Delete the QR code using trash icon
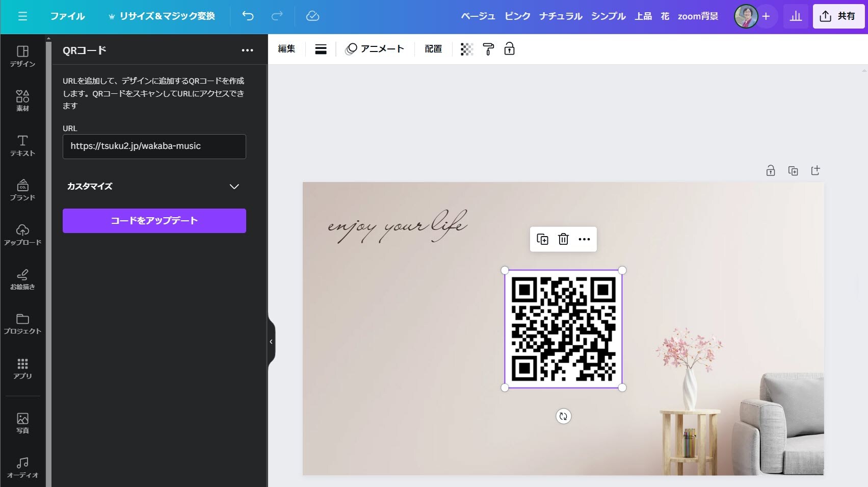The height and width of the screenshot is (487, 868). (x=563, y=239)
